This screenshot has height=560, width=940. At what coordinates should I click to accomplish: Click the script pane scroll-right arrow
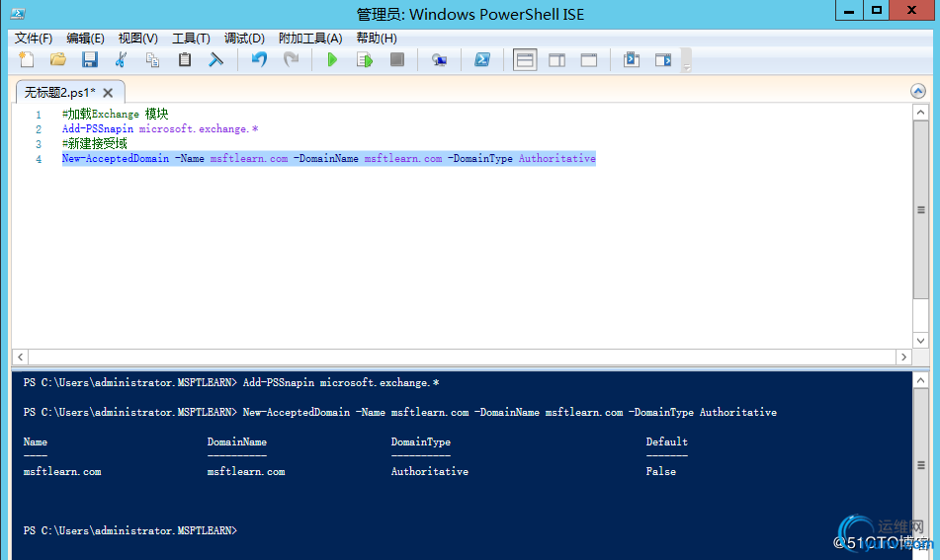click(904, 357)
